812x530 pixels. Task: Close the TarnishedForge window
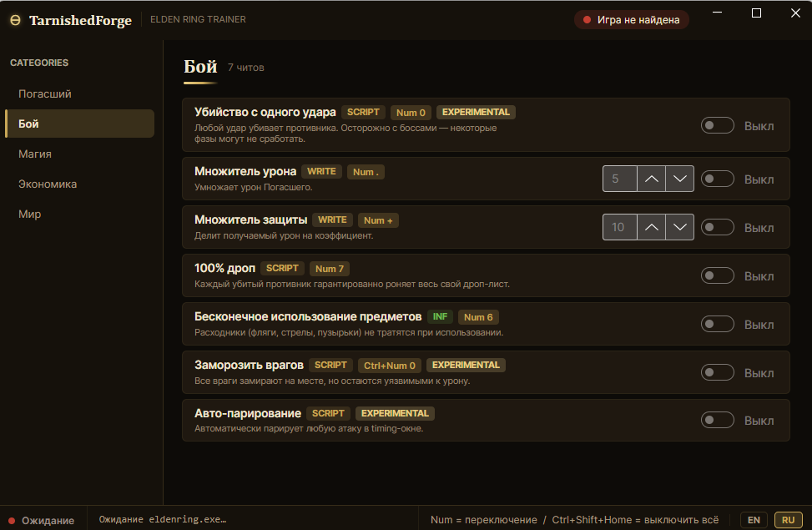coord(795,13)
